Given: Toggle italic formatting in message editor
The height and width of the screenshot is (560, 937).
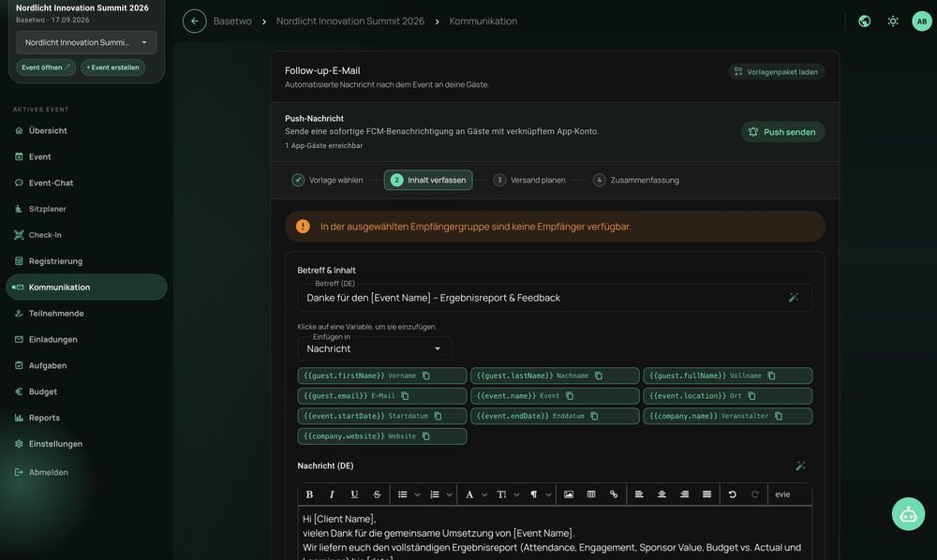Looking at the screenshot, I should 332,494.
